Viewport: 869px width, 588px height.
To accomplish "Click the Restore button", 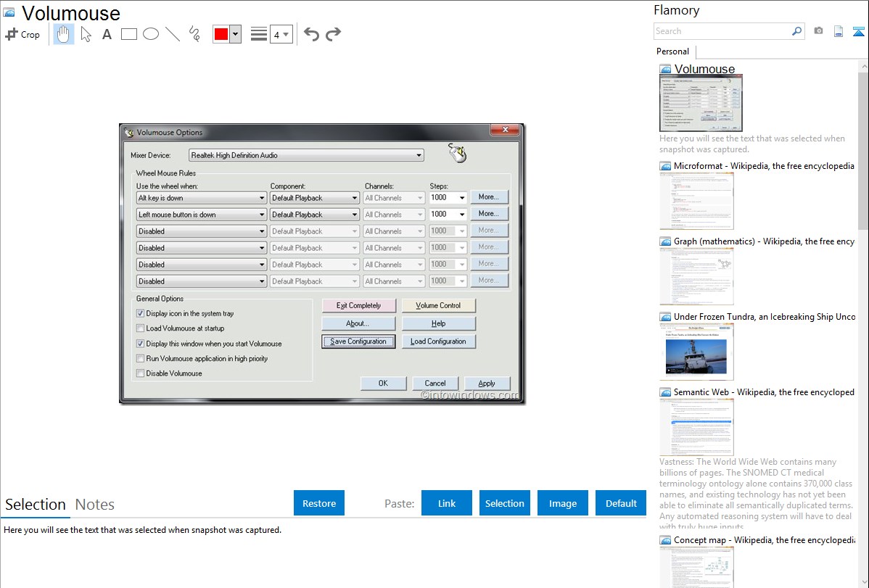I will (x=319, y=503).
